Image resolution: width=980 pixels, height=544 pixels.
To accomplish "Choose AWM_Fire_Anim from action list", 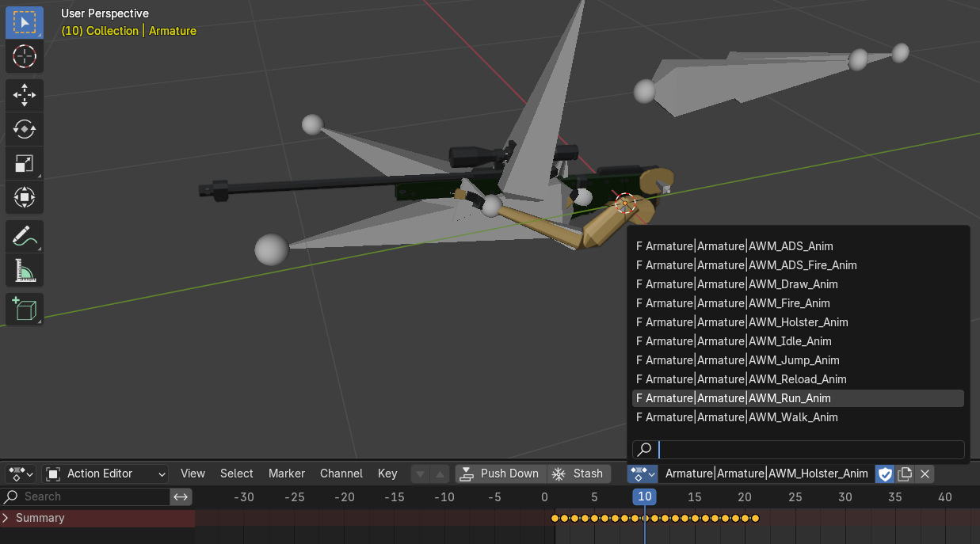I will click(798, 303).
